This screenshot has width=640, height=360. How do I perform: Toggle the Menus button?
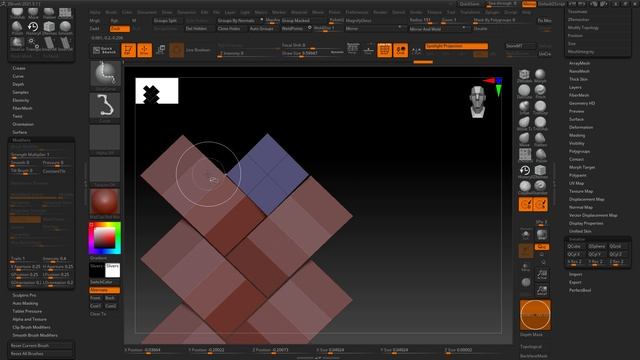[x=529, y=4]
